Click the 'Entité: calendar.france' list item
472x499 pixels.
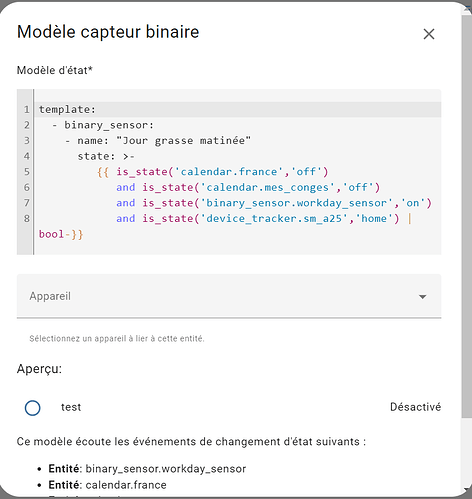(107, 485)
